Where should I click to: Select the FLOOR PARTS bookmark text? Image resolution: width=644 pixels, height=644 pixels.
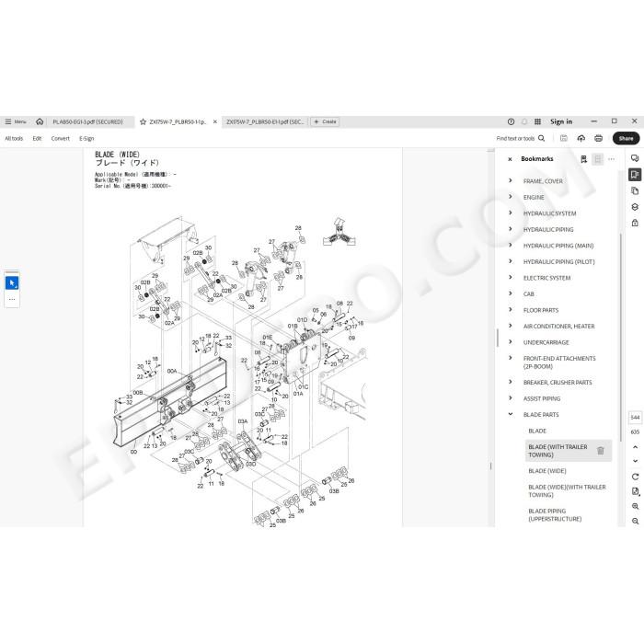(541, 310)
